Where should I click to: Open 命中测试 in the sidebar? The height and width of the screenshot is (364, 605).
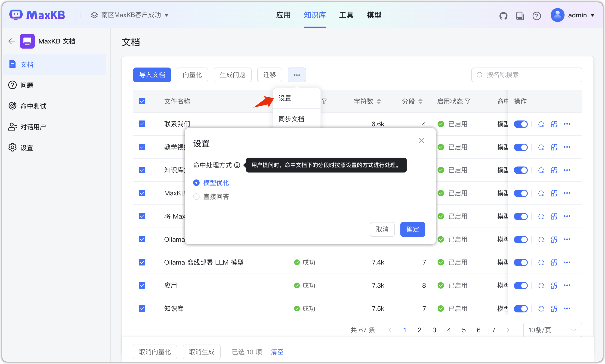[55, 106]
